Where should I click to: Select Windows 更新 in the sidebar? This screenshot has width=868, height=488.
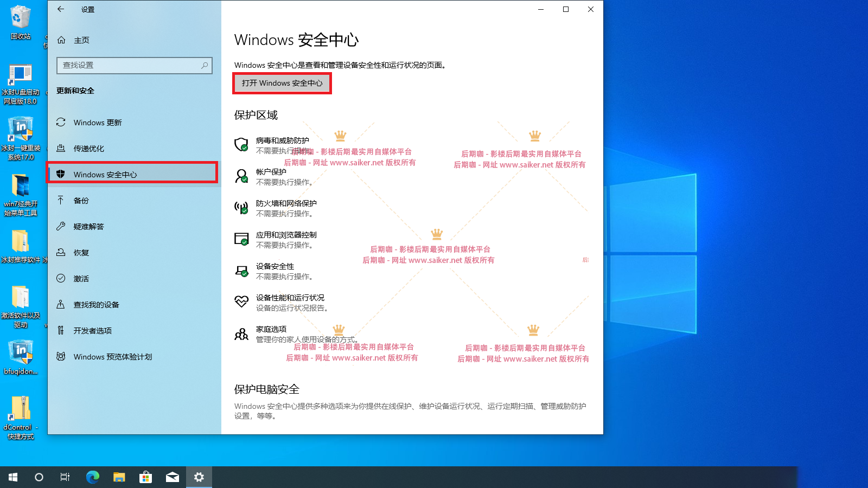135,123
